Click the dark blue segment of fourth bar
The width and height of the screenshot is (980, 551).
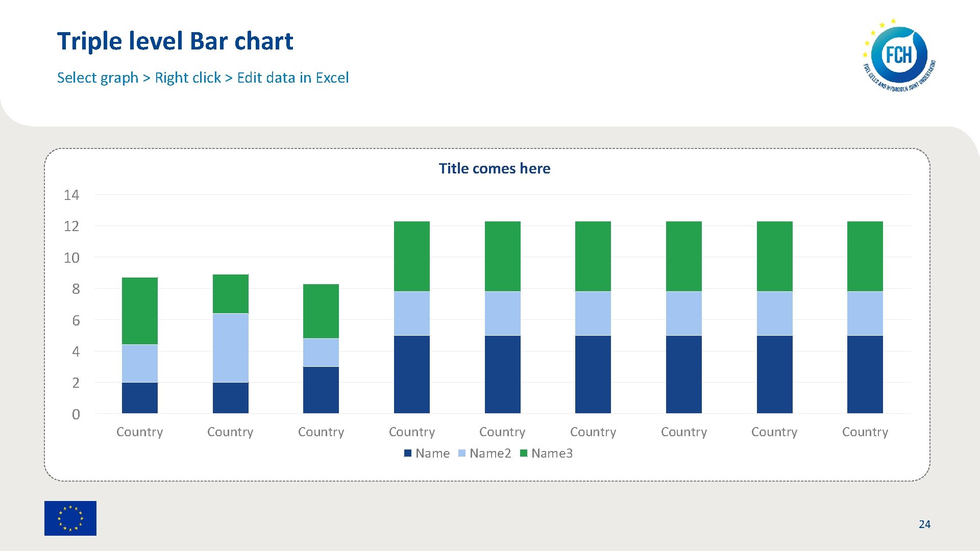point(411,373)
